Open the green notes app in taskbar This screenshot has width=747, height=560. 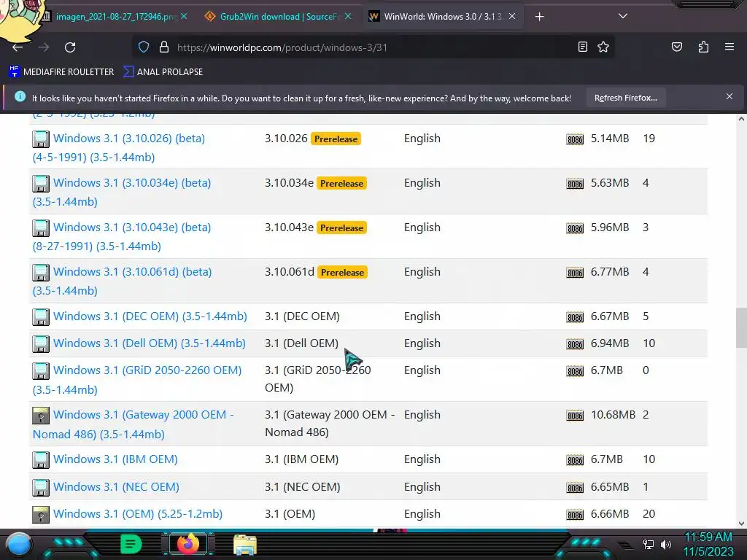131,544
